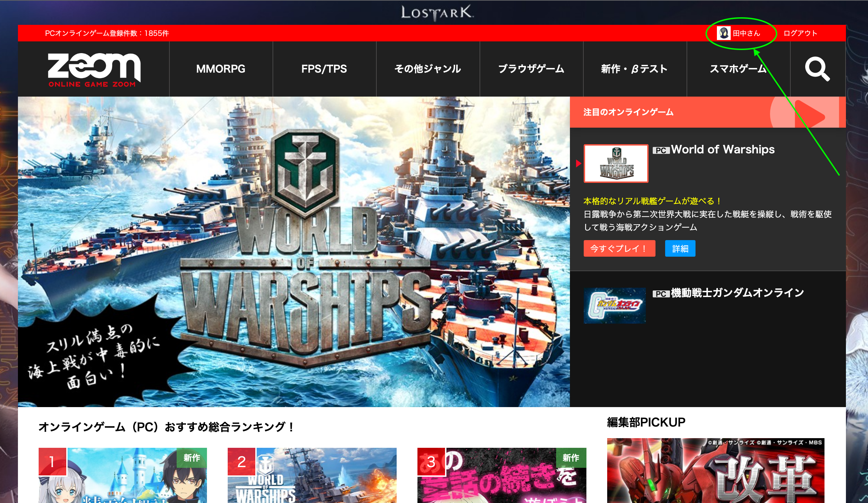Click the 田中さん username link
Screen dimensions: 868x503
click(x=747, y=33)
